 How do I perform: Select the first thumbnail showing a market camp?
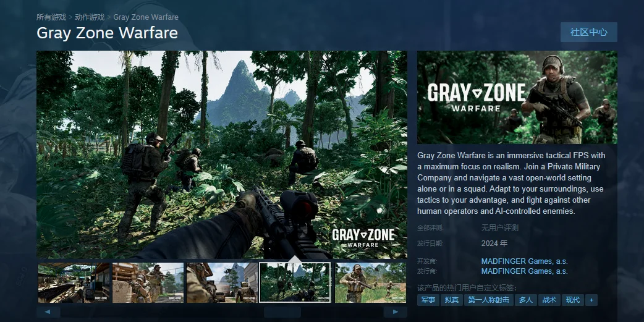(74, 282)
